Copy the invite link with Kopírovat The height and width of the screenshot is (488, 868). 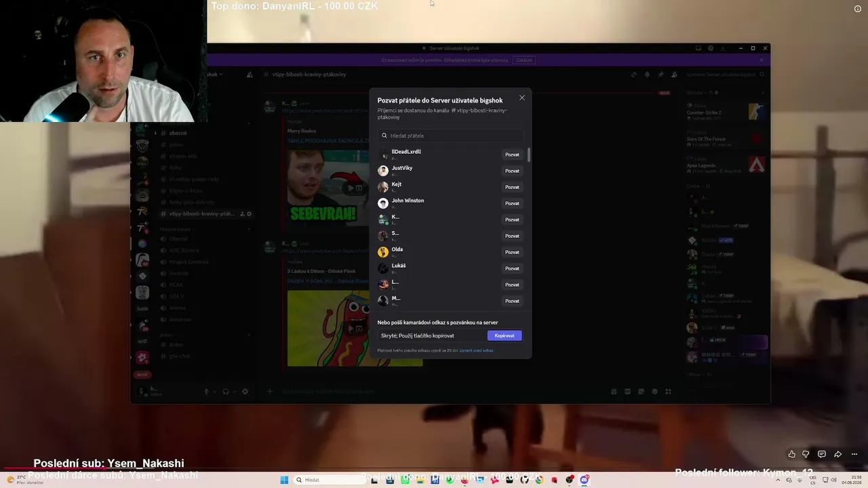pyautogui.click(x=505, y=335)
